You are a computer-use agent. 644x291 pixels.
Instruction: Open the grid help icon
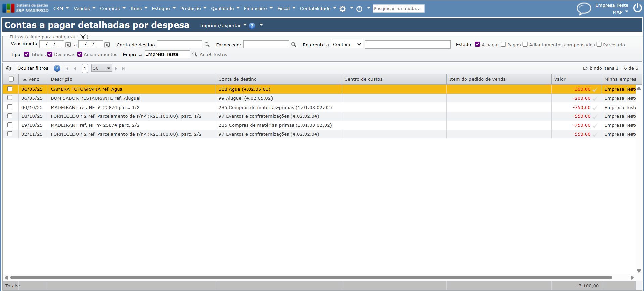pos(57,68)
